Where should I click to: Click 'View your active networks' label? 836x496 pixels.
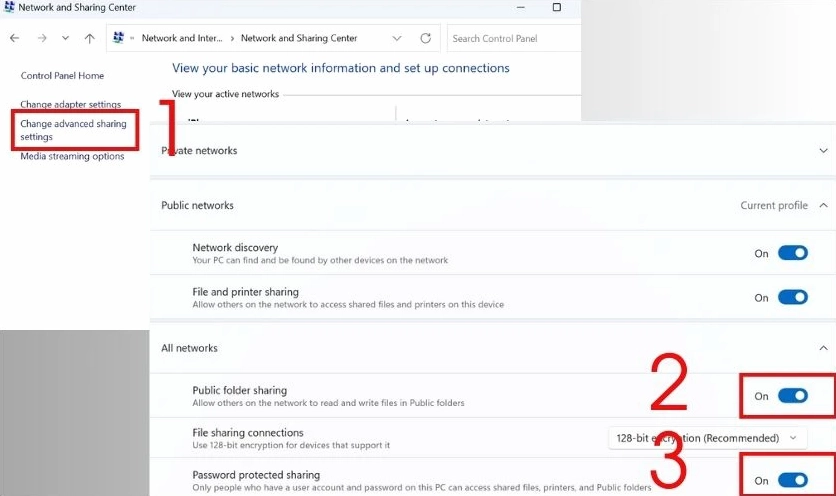coord(225,94)
